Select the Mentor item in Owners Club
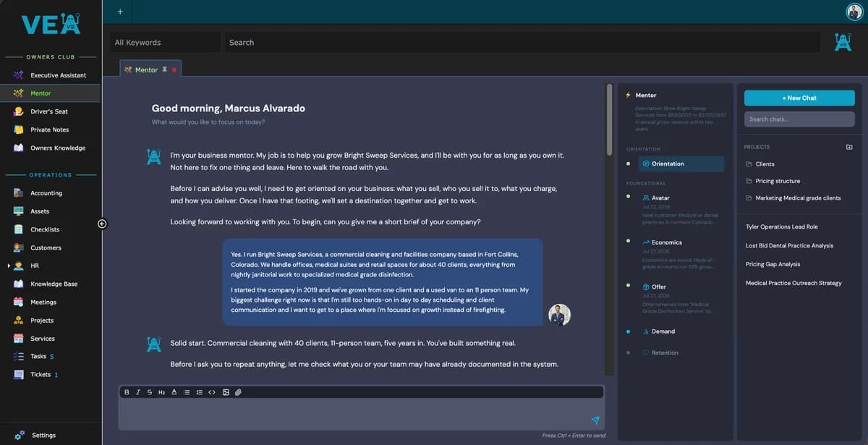 coord(51,93)
